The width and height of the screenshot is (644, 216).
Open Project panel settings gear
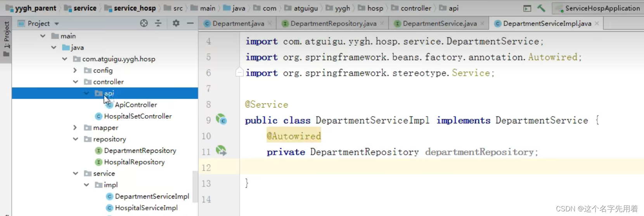click(x=176, y=23)
